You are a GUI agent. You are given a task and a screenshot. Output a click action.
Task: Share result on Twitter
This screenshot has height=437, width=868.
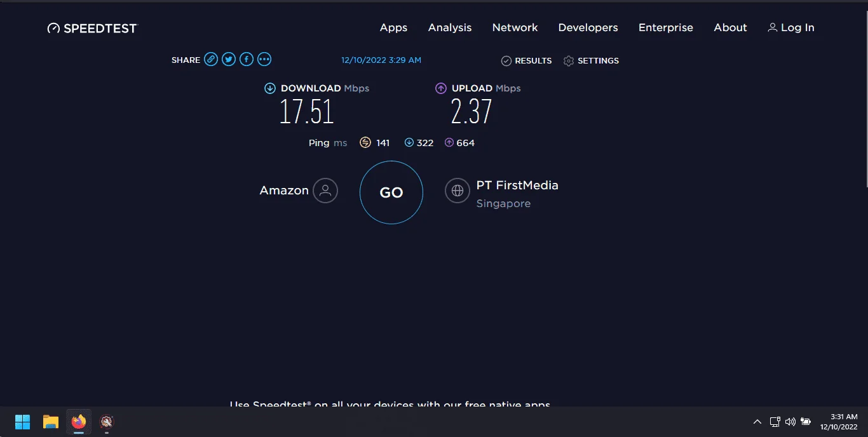pos(229,60)
